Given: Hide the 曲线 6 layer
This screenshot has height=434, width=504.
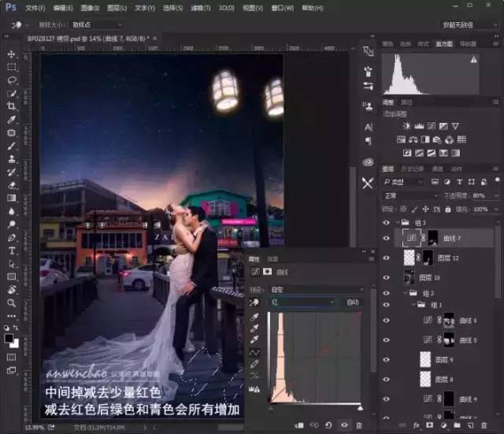Looking at the screenshot, I should 387,321.
